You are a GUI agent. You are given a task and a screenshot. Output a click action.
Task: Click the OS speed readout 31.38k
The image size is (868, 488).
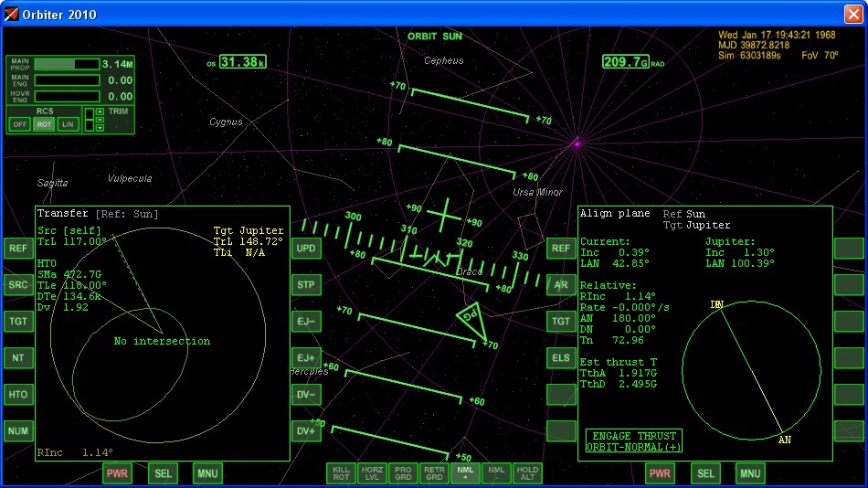(242, 62)
